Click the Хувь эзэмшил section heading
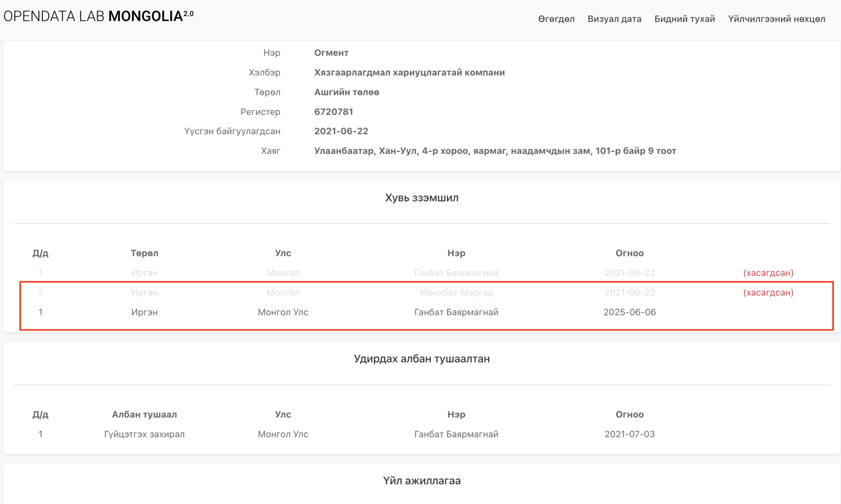The width and height of the screenshot is (841, 504). pyautogui.click(x=421, y=198)
